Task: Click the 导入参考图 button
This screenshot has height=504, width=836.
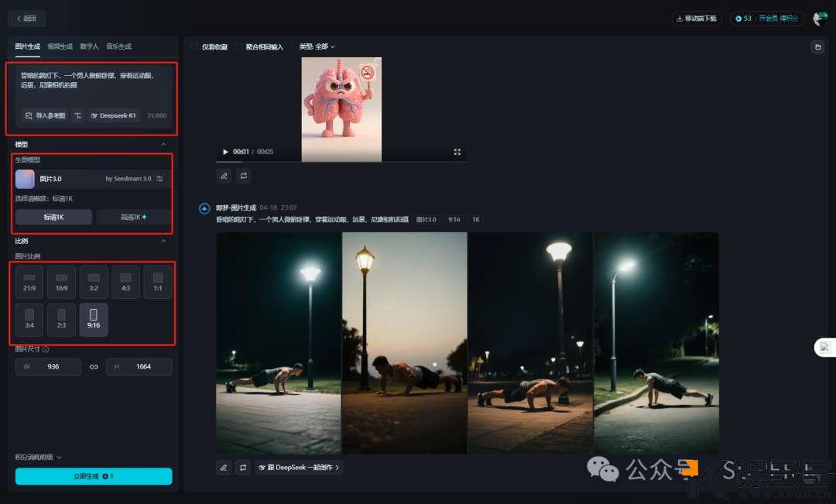Action: tap(46, 115)
